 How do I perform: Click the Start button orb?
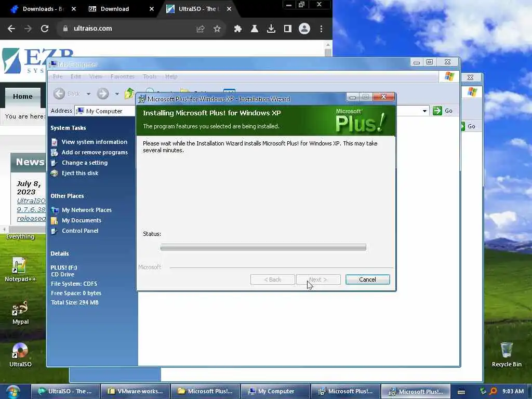coord(12,392)
